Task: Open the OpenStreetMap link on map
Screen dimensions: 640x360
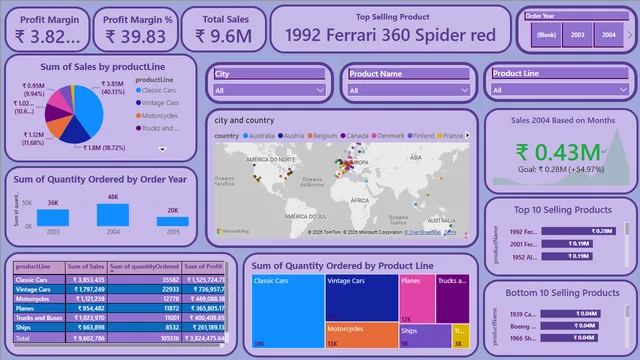Action: click(423, 232)
